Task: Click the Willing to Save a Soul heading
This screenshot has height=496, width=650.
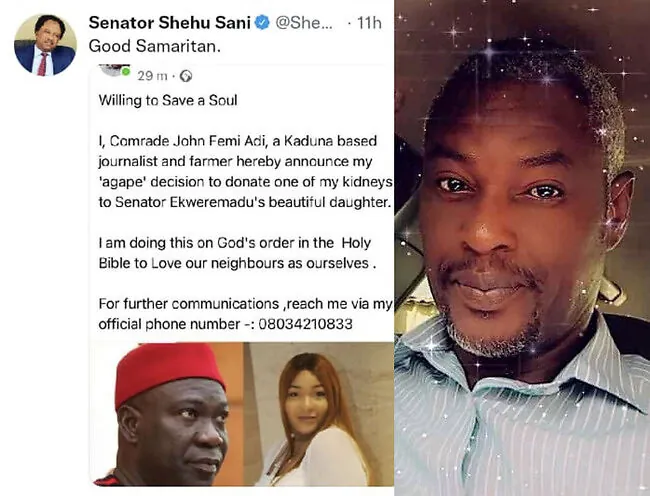Action: (x=168, y=100)
